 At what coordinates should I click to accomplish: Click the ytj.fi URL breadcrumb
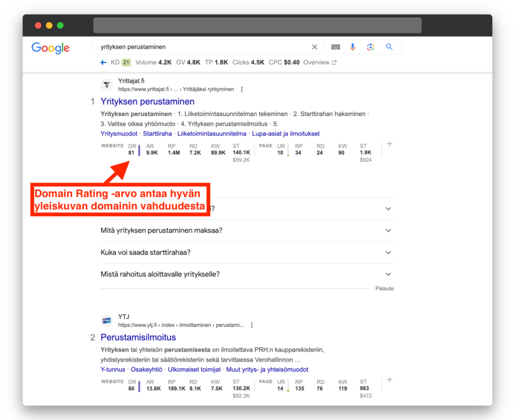pyautogui.click(x=181, y=325)
